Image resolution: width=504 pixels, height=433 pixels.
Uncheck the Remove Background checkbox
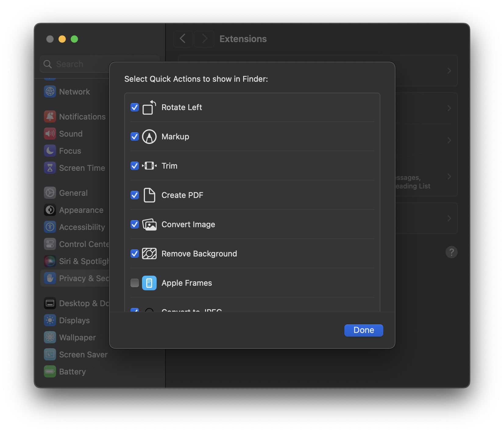[x=134, y=254]
